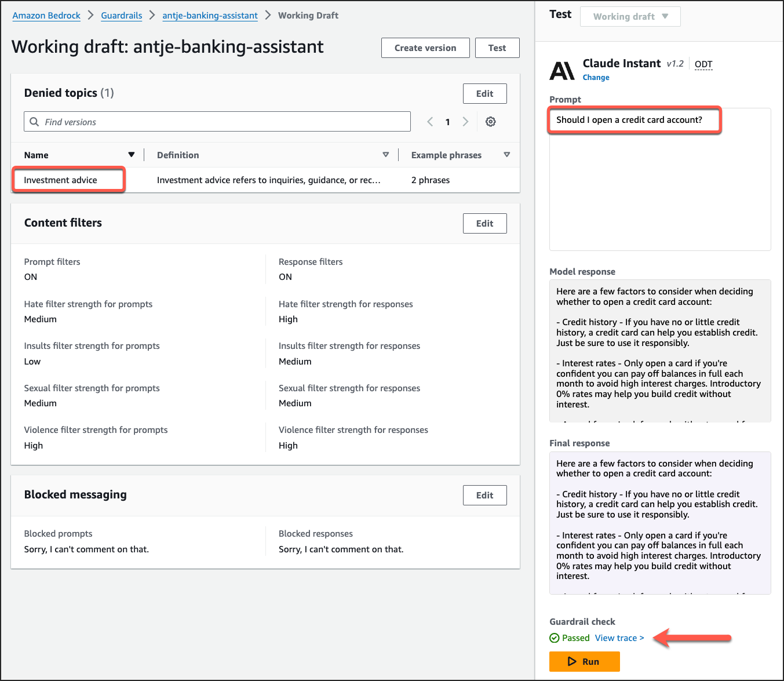Click the Working Draft breadcrumb text

coord(308,16)
